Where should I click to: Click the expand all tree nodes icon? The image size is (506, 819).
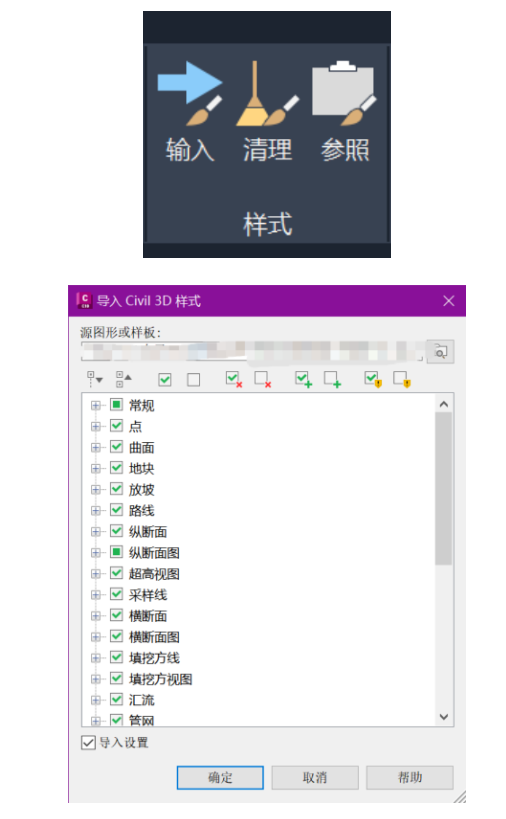click(x=95, y=379)
